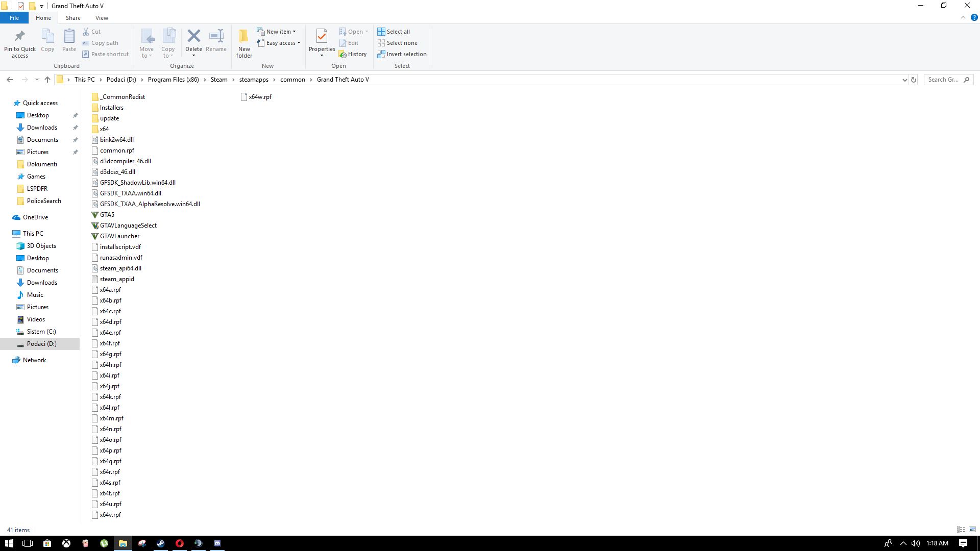Switch to the Share ribbon tab
Screen dimensions: 980x551
tap(73, 18)
